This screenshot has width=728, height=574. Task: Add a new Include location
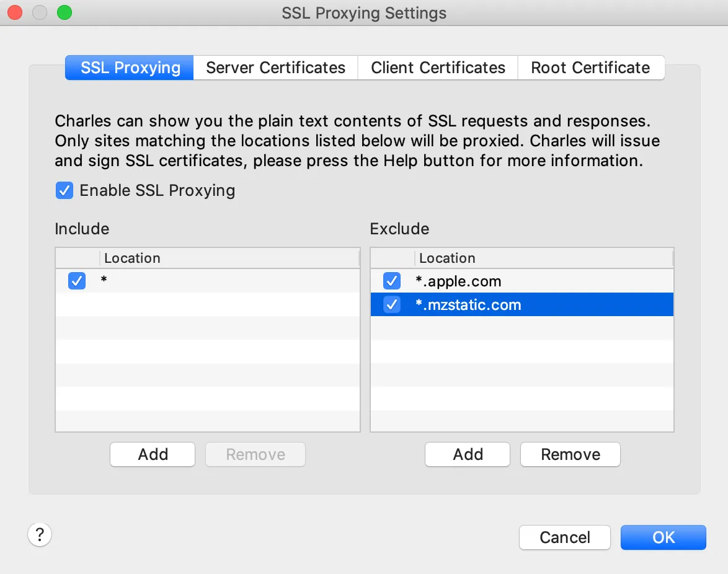tap(153, 454)
